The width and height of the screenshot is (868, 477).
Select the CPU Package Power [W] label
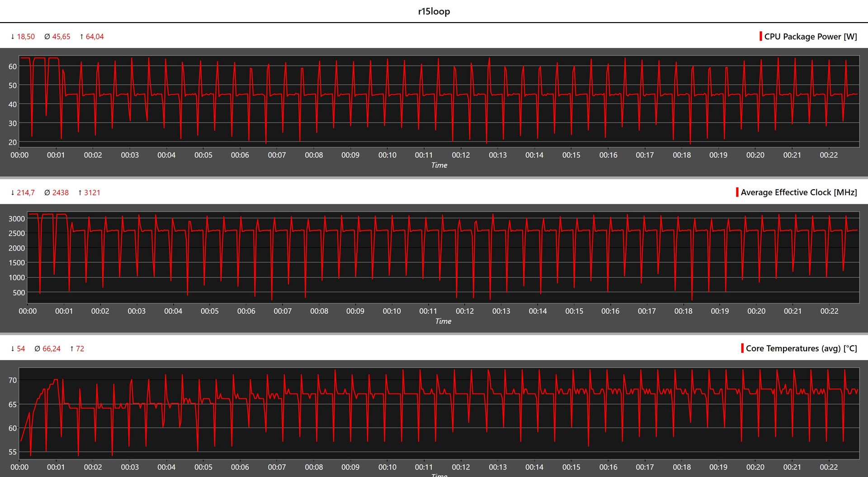(x=811, y=37)
